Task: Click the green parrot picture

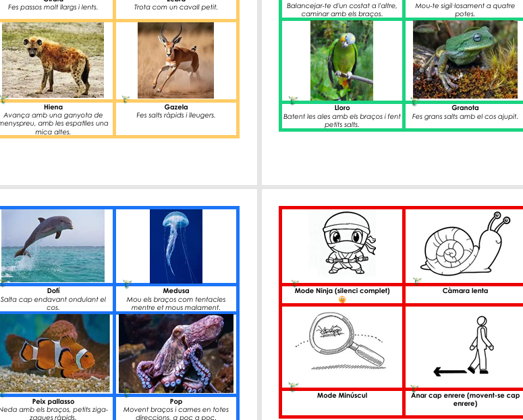Action: pyautogui.click(x=341, y=60)
